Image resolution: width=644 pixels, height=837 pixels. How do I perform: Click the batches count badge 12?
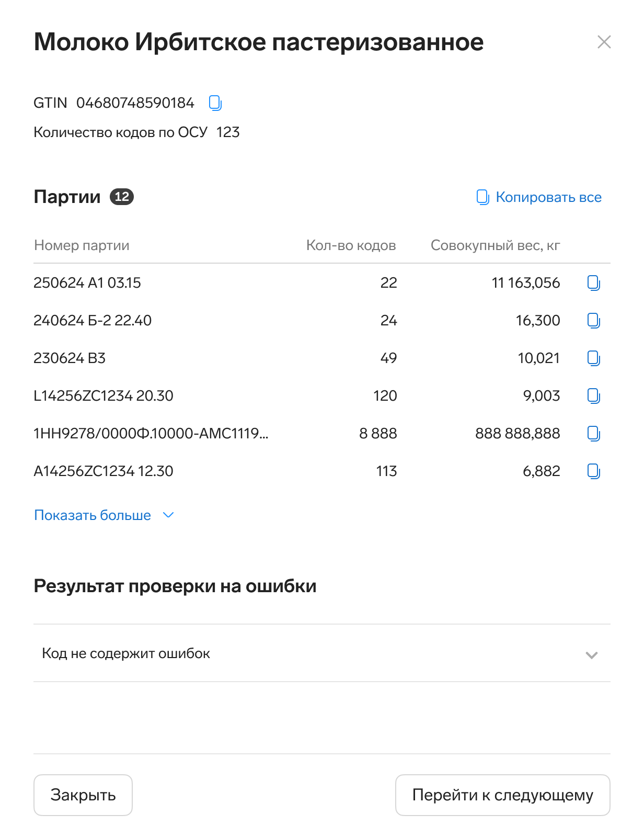coord(122,197)
